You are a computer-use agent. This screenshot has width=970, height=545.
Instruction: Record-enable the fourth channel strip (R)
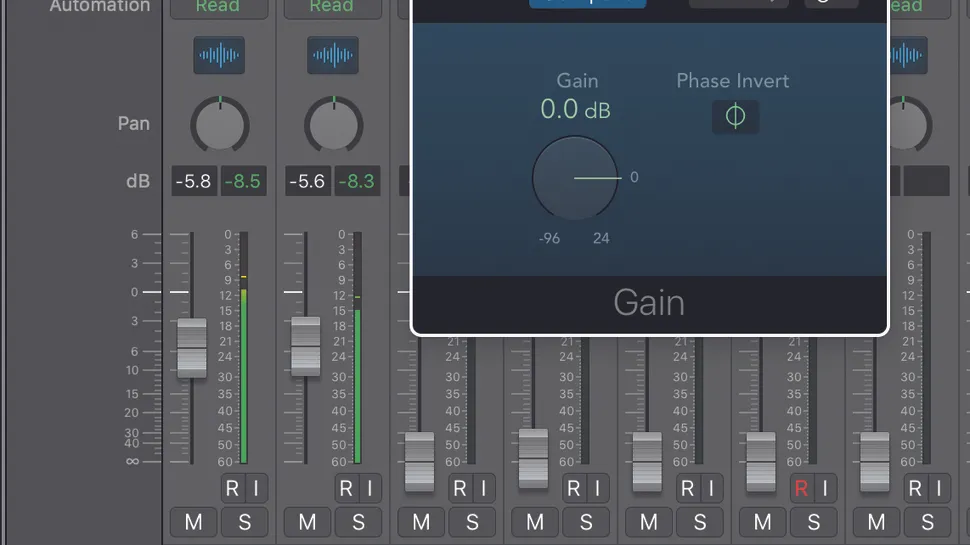tap(573, 489)
